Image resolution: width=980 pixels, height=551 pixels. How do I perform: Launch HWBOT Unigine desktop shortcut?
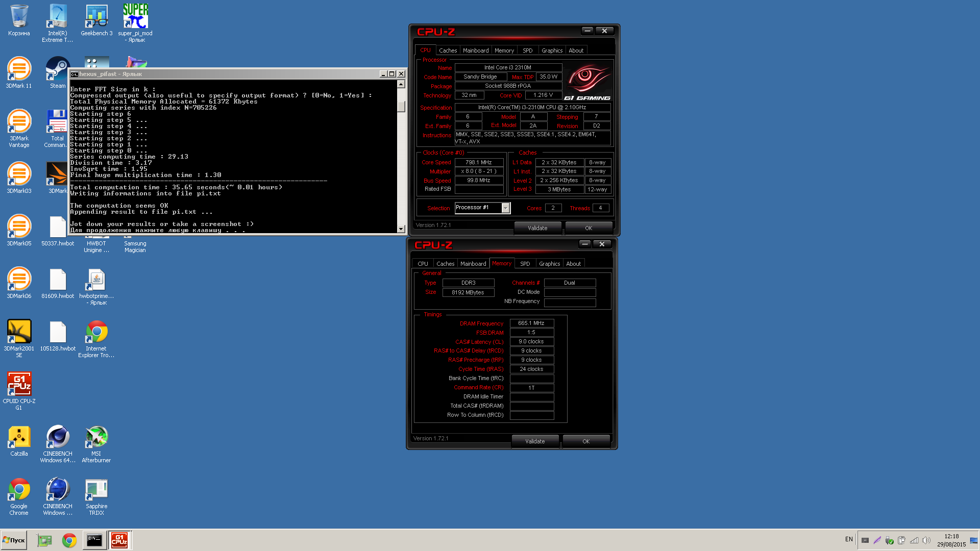tap(96, 246)
